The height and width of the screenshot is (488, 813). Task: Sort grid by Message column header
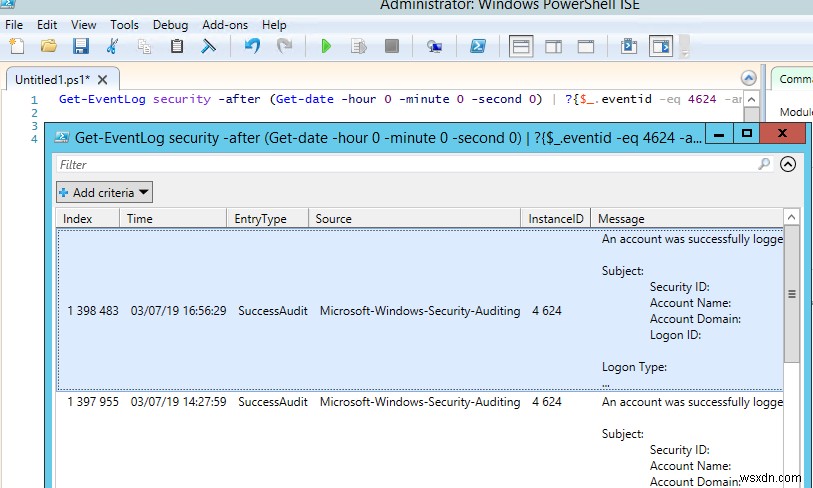(687, 218)
